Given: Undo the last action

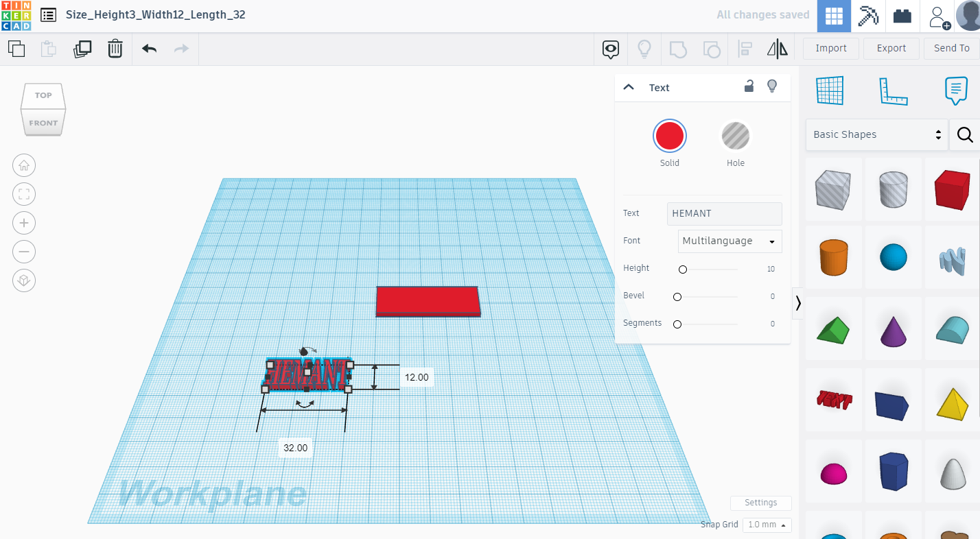Looking at the screenshot, I should tap(149, 49).
